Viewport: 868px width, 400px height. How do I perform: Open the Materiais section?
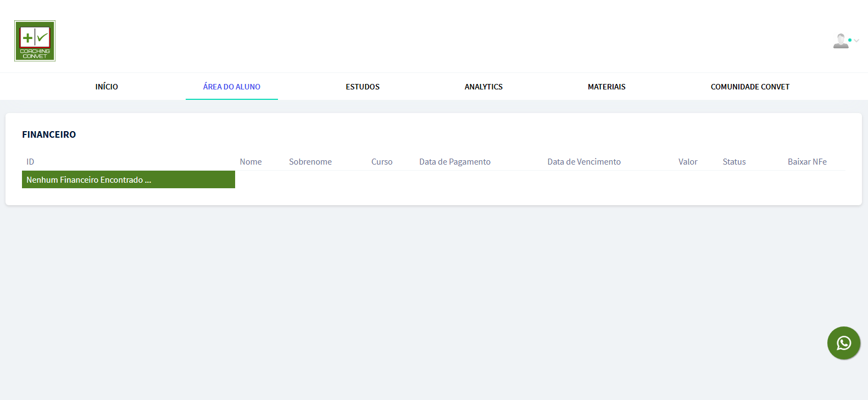(x=607, y=87)
